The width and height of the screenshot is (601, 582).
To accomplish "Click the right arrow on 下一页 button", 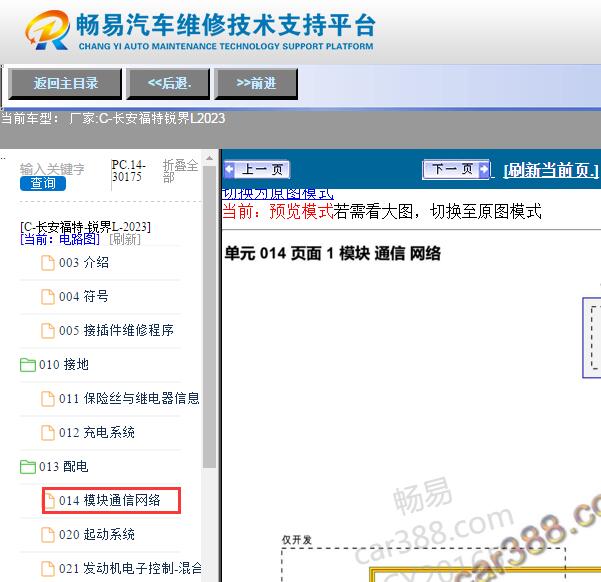I will click(484, 169).
